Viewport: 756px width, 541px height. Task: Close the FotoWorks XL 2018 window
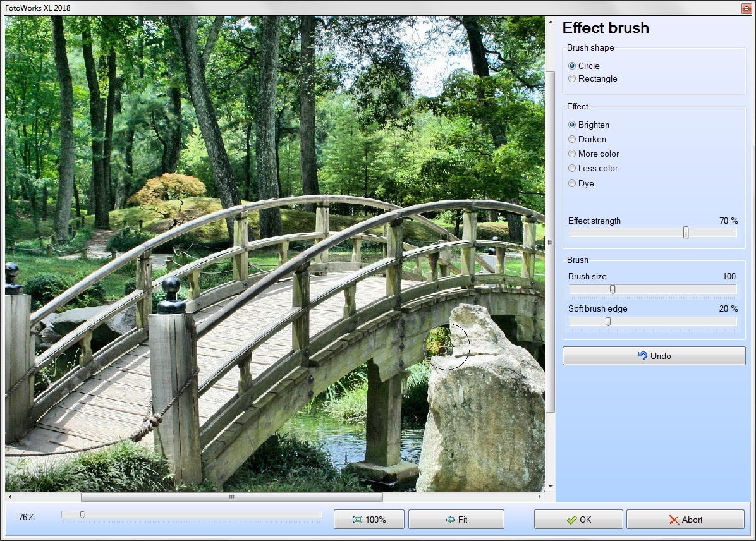[x=746, y=8]
